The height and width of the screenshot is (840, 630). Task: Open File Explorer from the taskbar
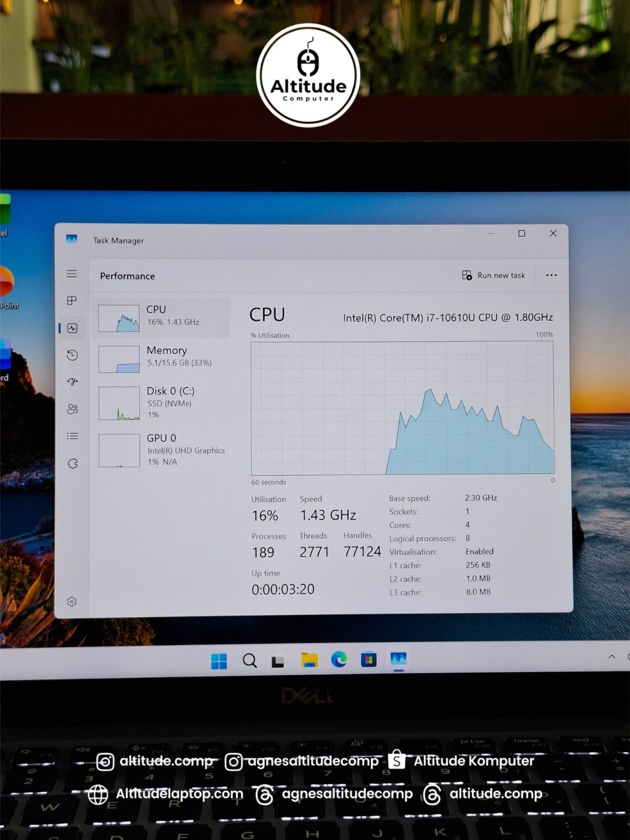309,660
